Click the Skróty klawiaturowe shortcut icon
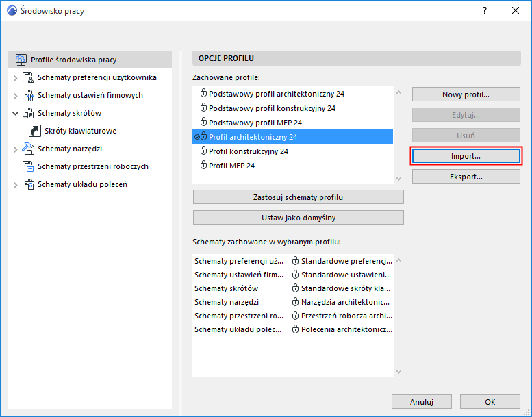532x417 pixels. [35, 131]
